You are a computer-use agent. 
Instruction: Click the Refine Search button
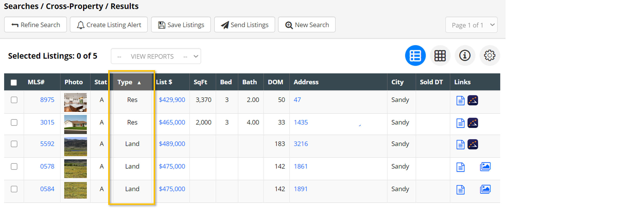[36, 25]
